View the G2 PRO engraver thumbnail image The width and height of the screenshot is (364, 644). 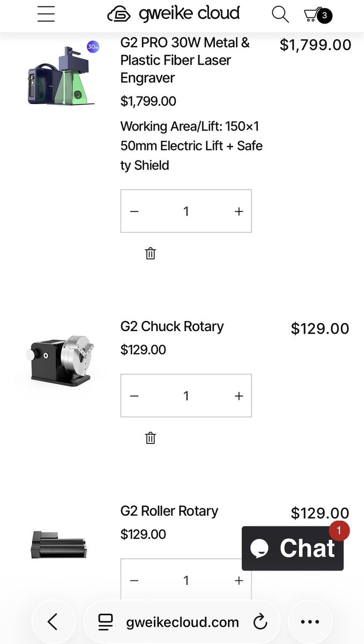click(x=62, y=76)
